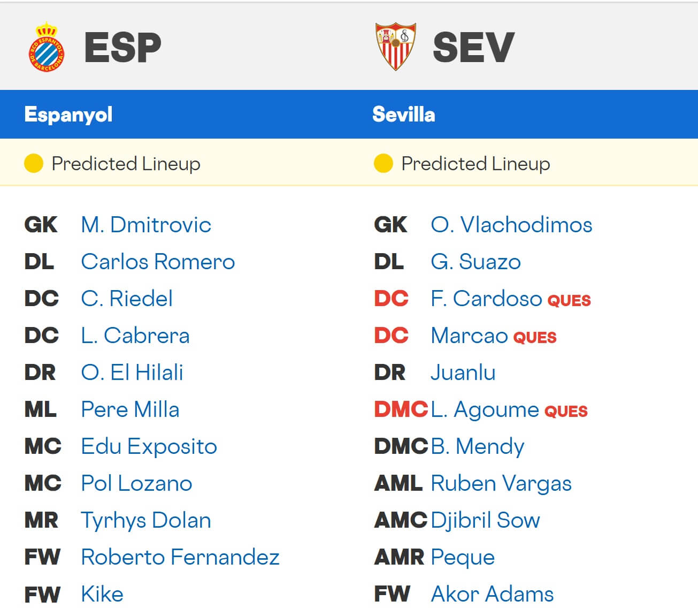The height and width of the screenshot is (616, 698).
Task: Click the DC position label beside F. Cardoso
Action: click(x=391, y=299)
